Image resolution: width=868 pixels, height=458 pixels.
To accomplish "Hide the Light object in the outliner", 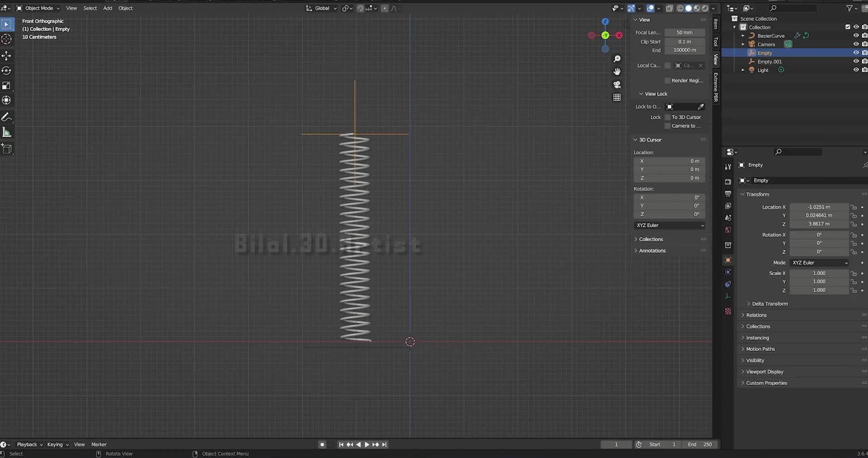I will click(x=857, y=70).
